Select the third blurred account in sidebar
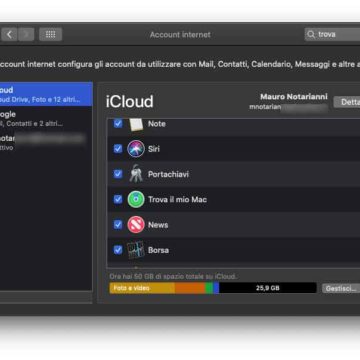Image resolution: width=360 pixels, height=360 pixels. [x=46, y=142]
